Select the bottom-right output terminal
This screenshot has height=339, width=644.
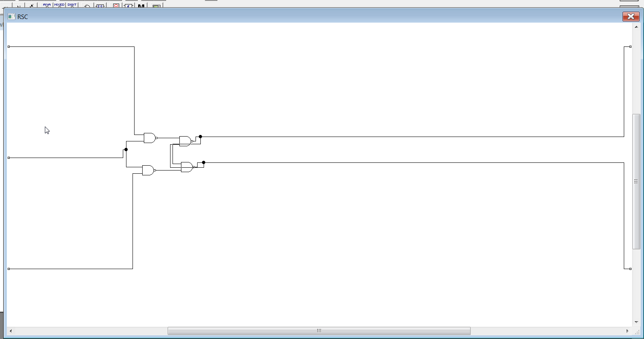[630, 269]
